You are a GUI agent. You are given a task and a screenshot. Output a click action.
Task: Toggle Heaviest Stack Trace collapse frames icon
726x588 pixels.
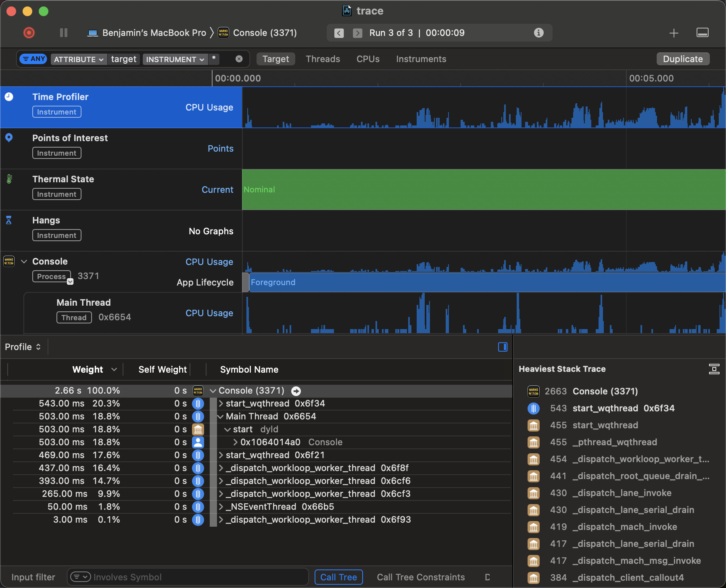click(x=714, y=369)
